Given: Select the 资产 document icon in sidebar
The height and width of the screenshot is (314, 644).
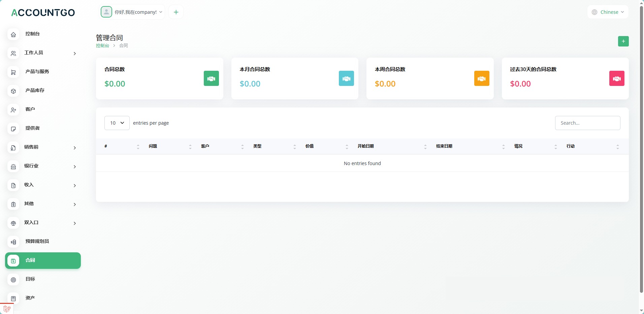Looking at the screenshot, I should pos(13,299).
